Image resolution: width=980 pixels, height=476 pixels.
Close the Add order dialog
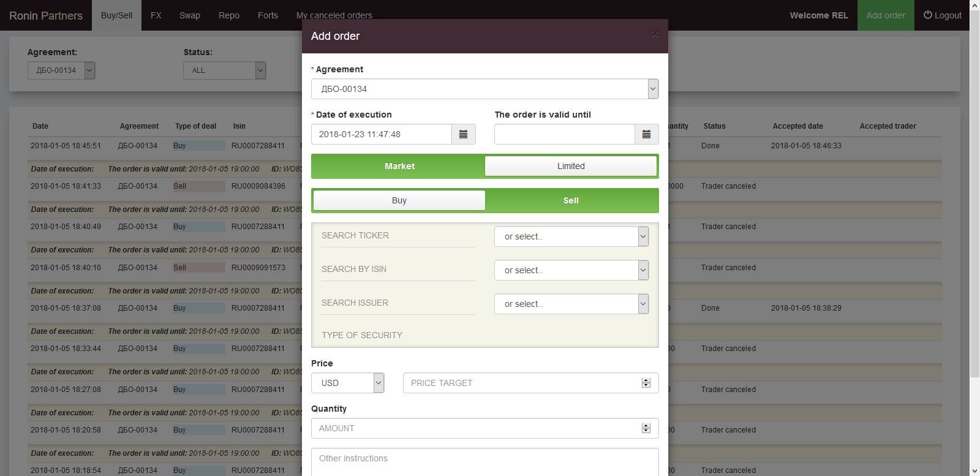tap(655, 34)
